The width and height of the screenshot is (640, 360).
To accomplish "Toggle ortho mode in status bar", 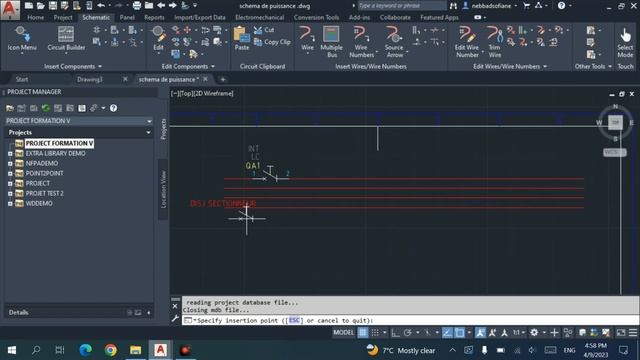I will [x=395, y=333].
